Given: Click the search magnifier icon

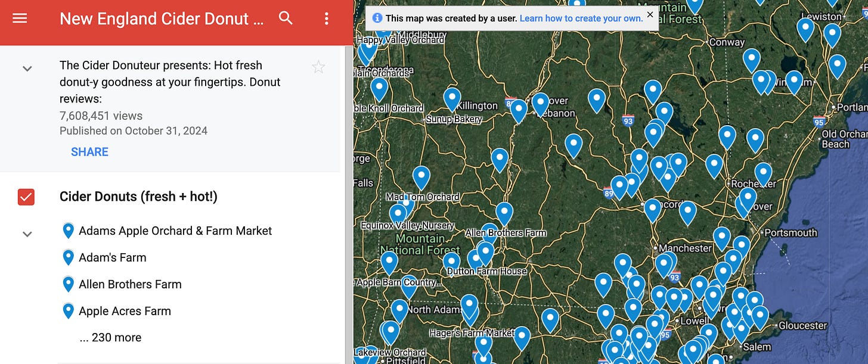Looking at the screenshot, I should pyautogui.click(x=286, y=18).
